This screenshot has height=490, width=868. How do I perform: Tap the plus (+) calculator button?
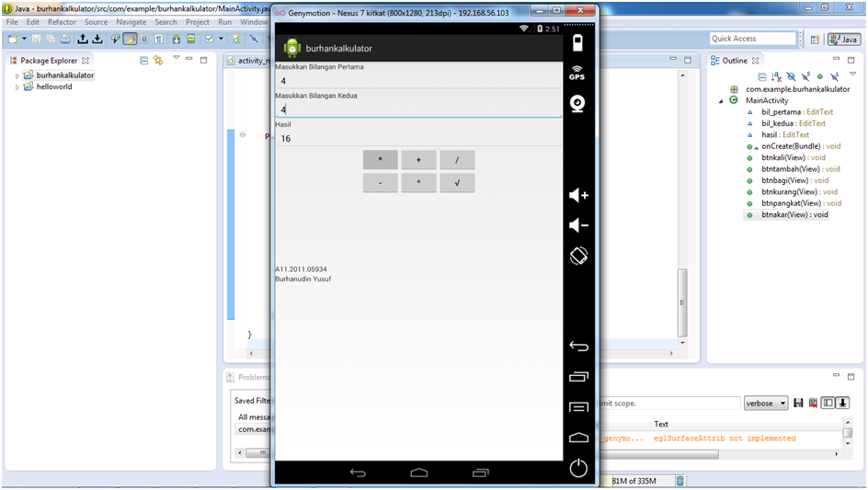418,159
